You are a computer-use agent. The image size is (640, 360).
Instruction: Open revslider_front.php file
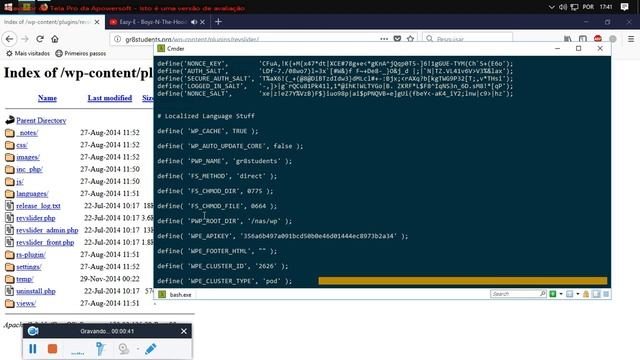coord(45,242)
